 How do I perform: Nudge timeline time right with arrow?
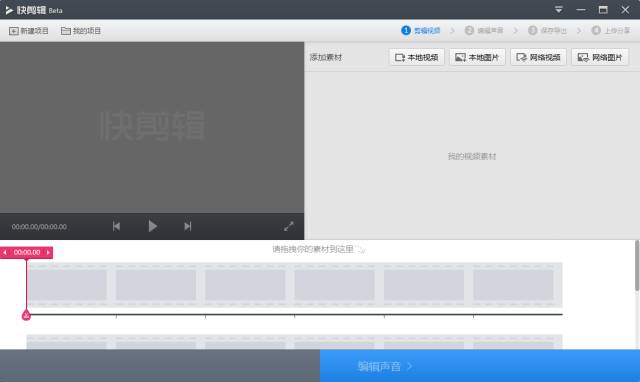(48, 253)
